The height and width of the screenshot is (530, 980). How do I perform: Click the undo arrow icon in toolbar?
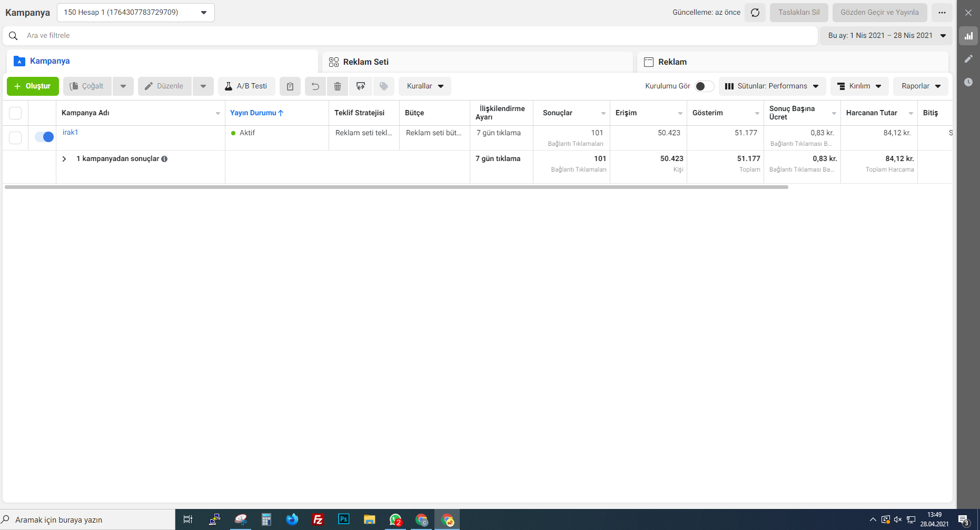tap(315, 86)
